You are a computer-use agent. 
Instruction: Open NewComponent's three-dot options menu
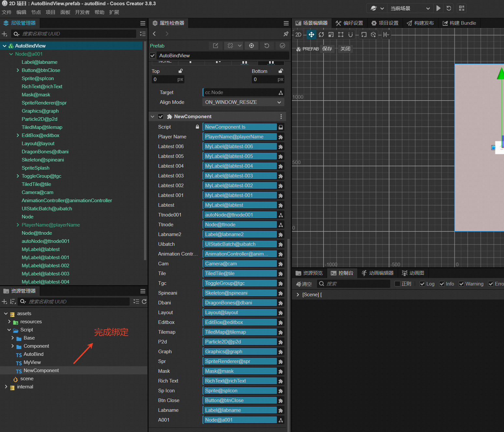tap(281, 117)
